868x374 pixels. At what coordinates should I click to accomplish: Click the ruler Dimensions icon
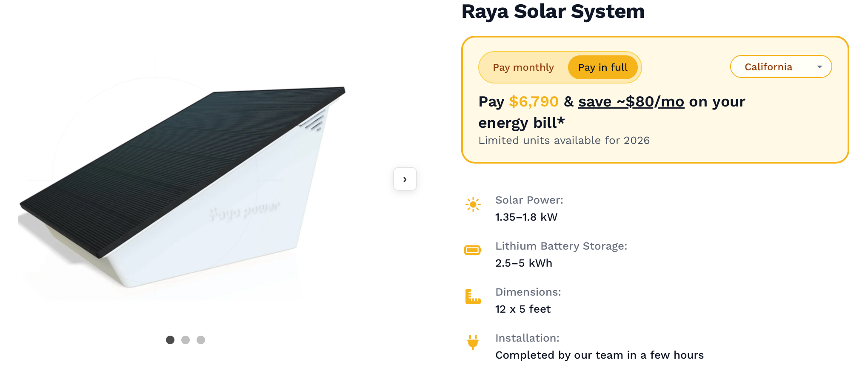472,296
